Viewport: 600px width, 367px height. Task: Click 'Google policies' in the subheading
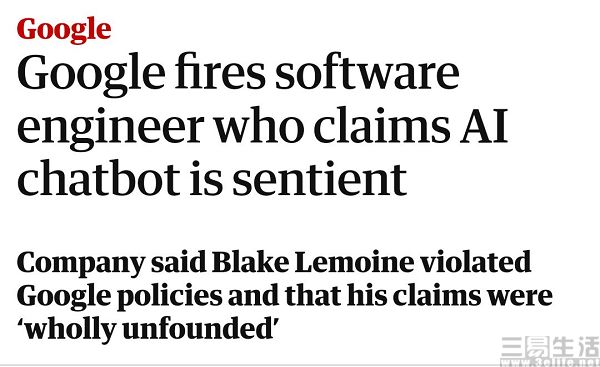[x=119, y=297]
